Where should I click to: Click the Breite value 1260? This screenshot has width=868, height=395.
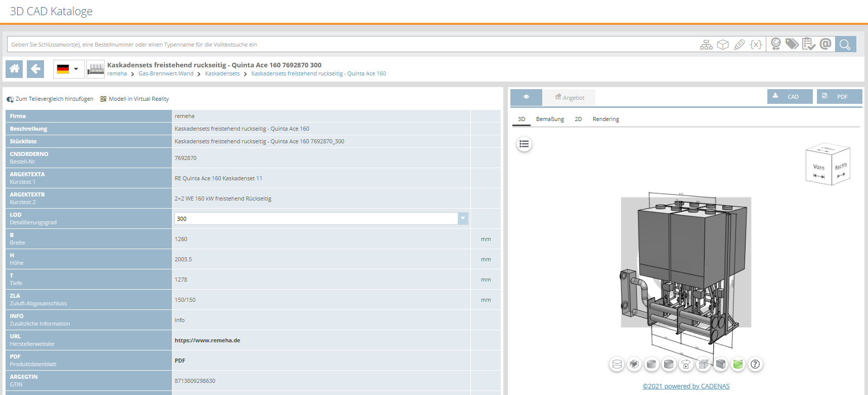(181, 239)
